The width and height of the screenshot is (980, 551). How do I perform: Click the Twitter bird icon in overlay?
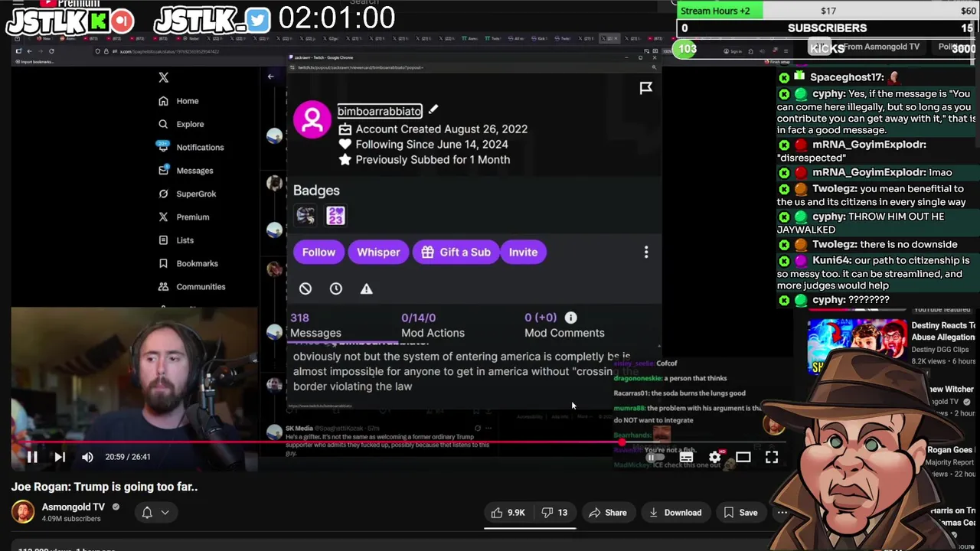tap(258, 21)
